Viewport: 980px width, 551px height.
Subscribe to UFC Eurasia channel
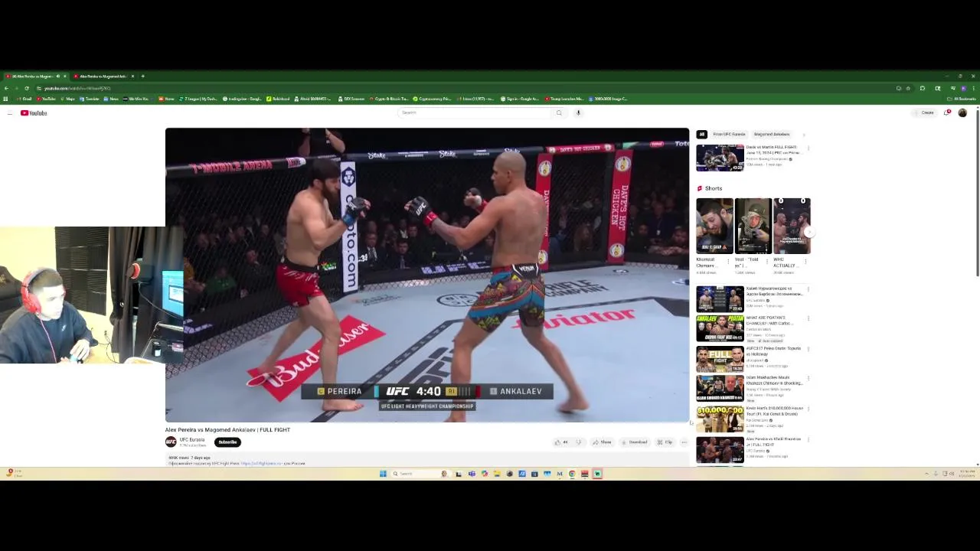point(227,442)
